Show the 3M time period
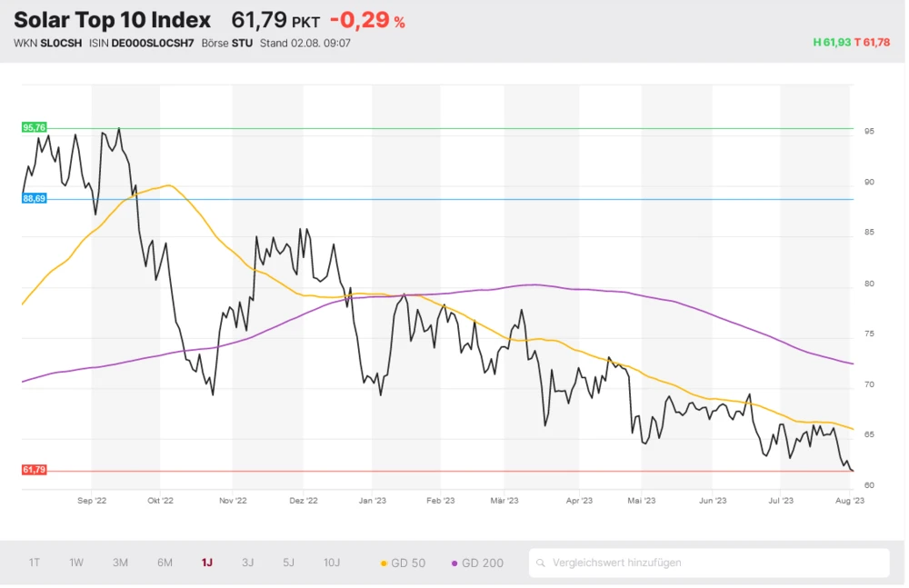Viewport: 909px width, 588px height. (x=120, y=563)
